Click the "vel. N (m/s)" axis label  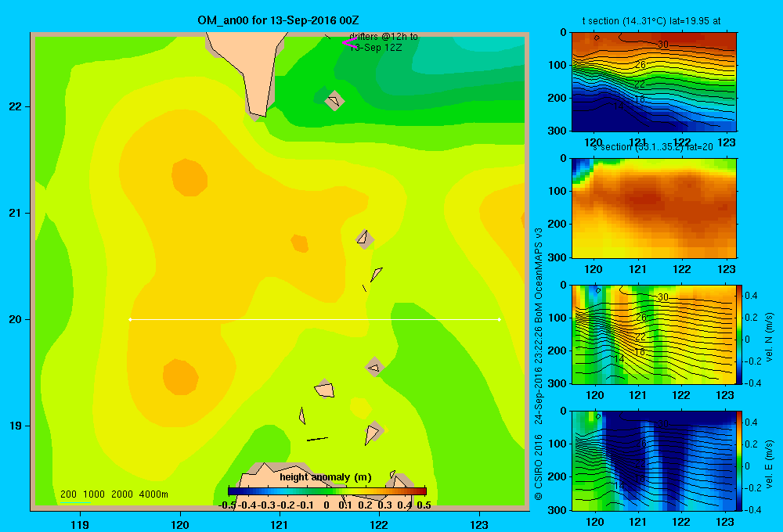click(769, 337)
